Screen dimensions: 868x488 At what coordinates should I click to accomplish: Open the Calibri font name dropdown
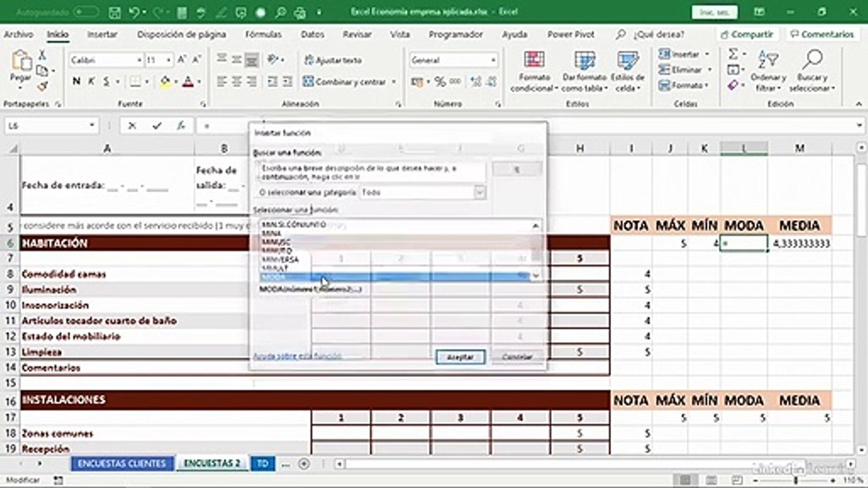(139, 60)
